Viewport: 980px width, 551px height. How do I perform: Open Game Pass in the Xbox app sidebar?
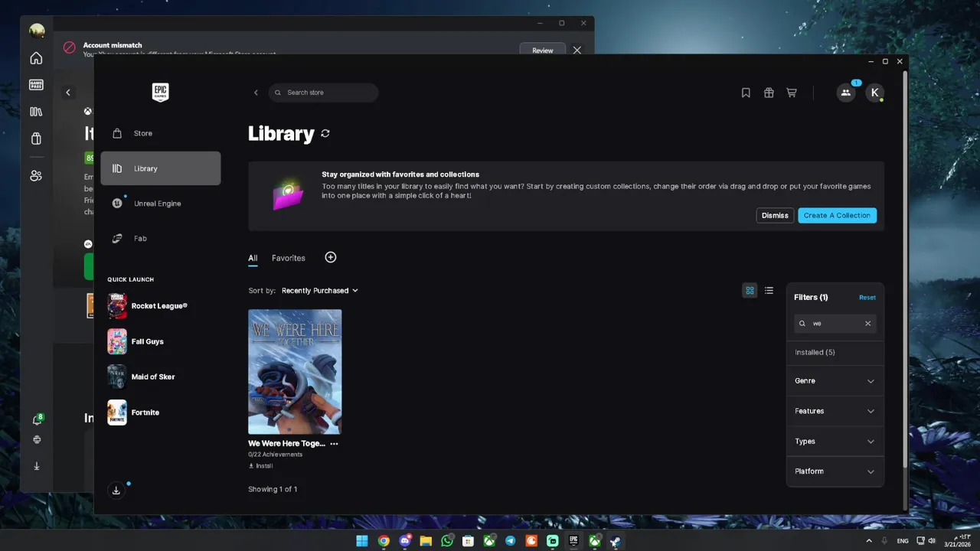click(36, 85)
